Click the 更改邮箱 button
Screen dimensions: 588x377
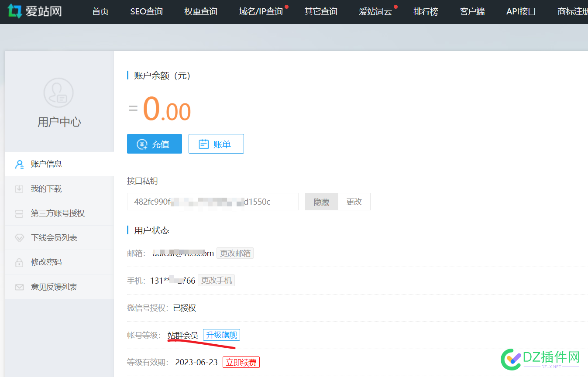coord(235,253)
